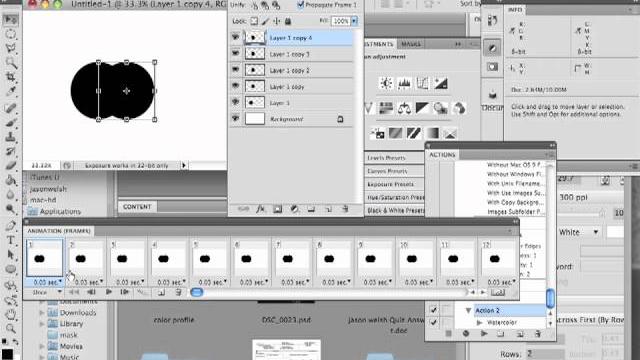Image resolution: width=640 pixels, height=360 pixels.
Task: Collapse the Action 2 disclosure triangle
Action: (x=468, y=311)
